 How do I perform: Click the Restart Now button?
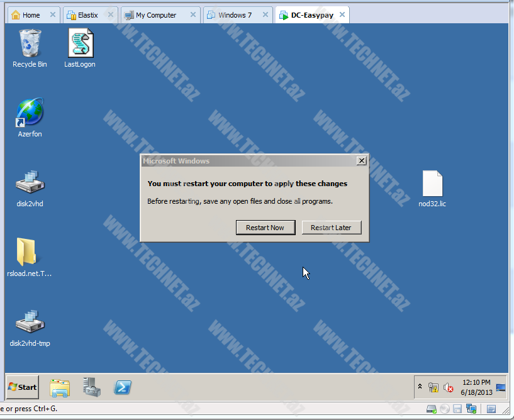pyautogui.click(x=265, y=228)
